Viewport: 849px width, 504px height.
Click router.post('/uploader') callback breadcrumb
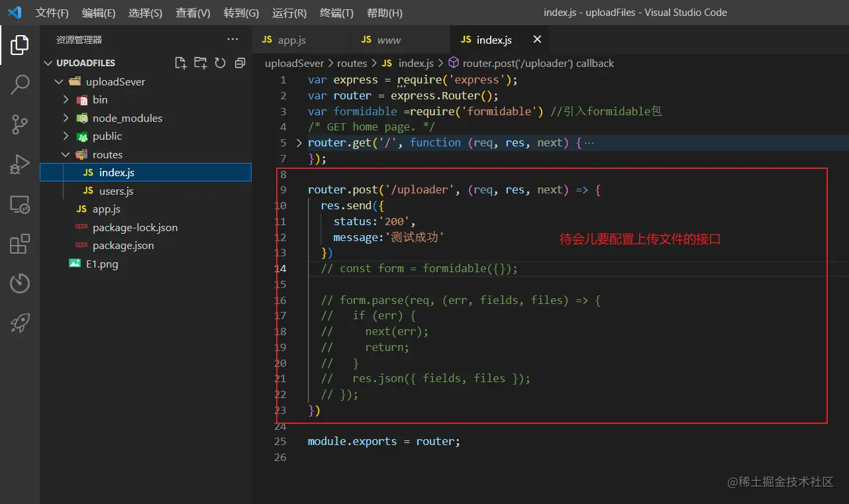[538, 63]
